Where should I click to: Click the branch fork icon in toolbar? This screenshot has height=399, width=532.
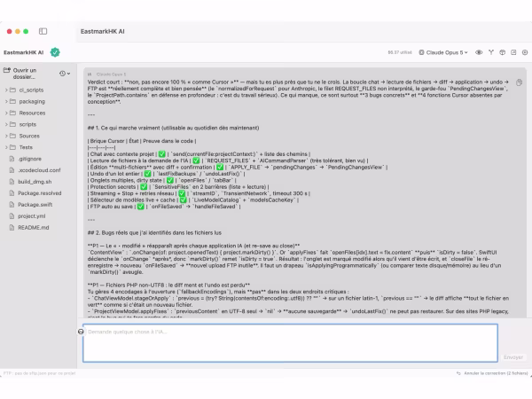click(491, 52)
